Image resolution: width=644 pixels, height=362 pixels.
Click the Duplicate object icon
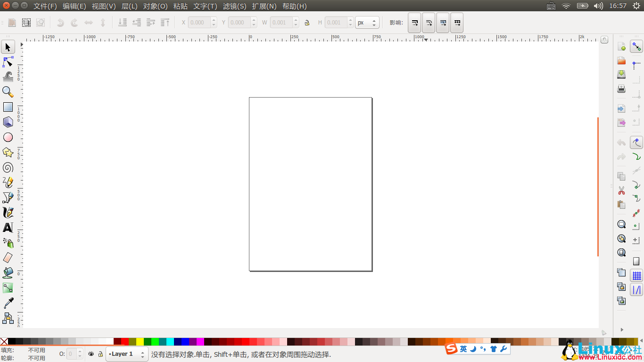(x=621, y=272)
